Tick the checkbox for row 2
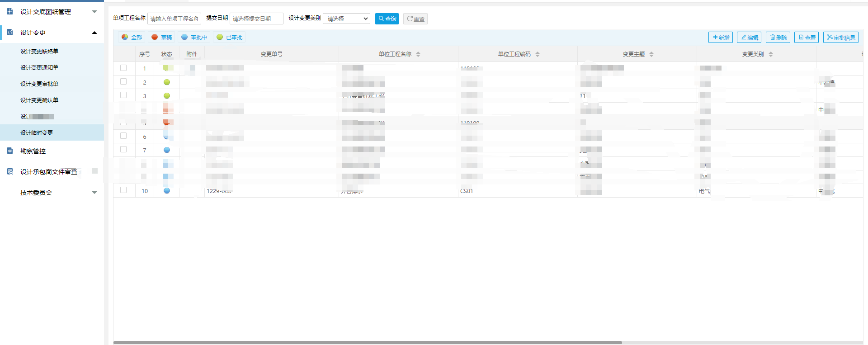The image size is (868, 345). tap(123, 81)
